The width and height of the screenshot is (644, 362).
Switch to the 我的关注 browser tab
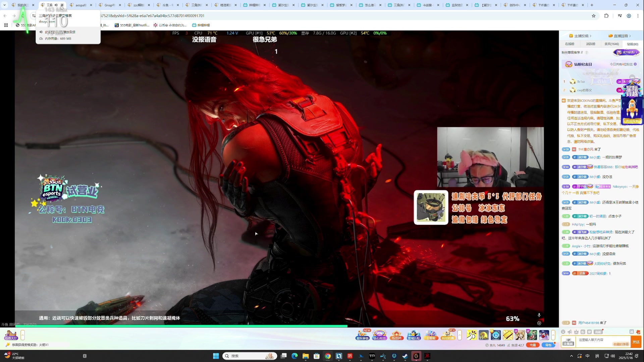(23, 5)
